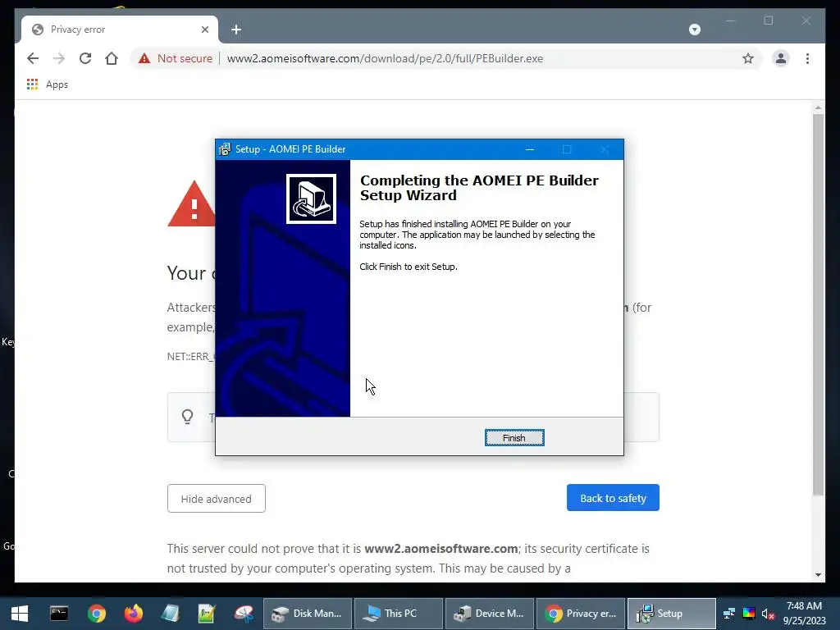Image resolution: width=840 pixels, height=630 pixels.
Task: Open the Chrome tab search dropdown
Action: [695, 30]
